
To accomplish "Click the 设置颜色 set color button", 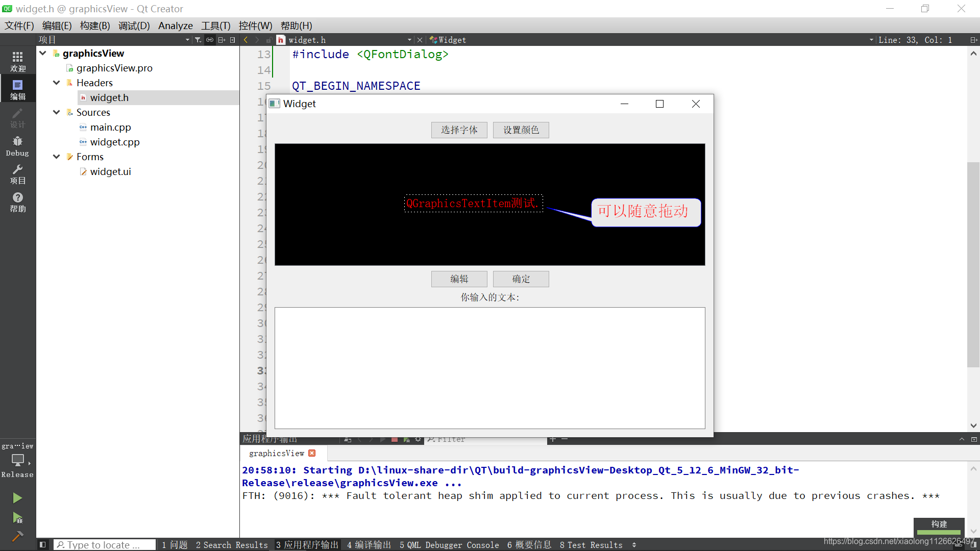I will tap(521, 129).
